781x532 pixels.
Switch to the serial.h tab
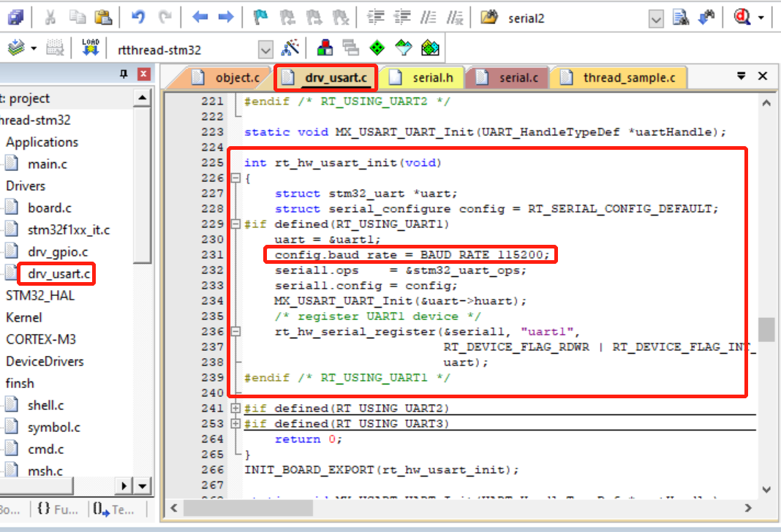coord(423,77)
